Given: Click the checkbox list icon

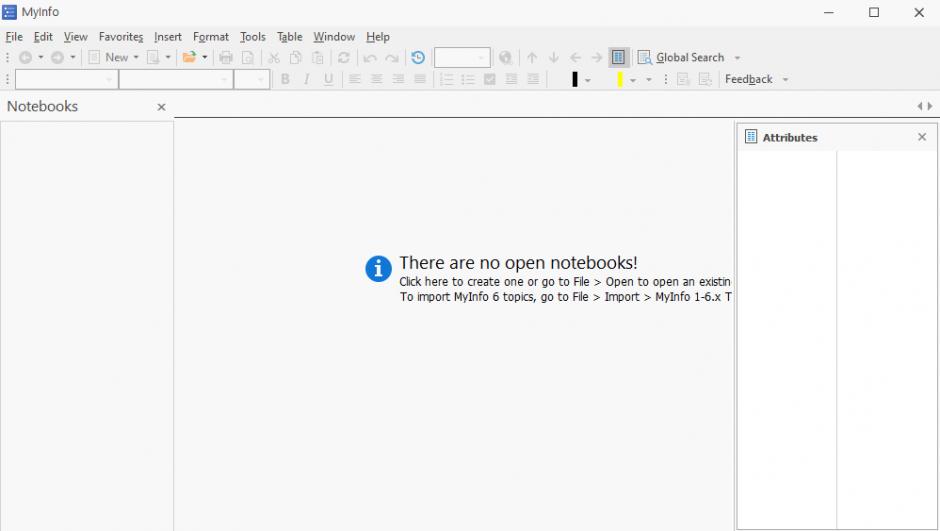Looking at the screenshot, I should tap(489, 79).
